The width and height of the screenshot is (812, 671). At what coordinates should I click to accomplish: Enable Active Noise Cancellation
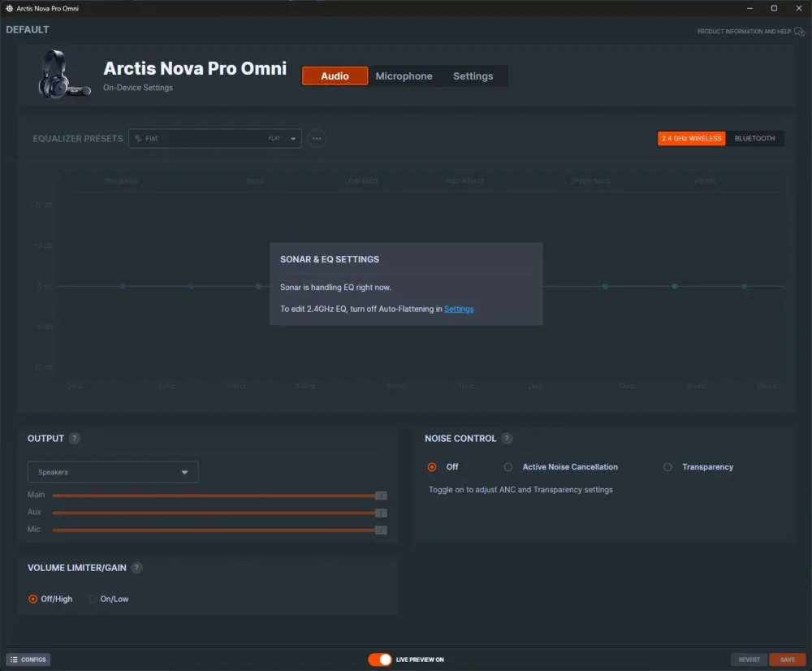click(508, 467)
